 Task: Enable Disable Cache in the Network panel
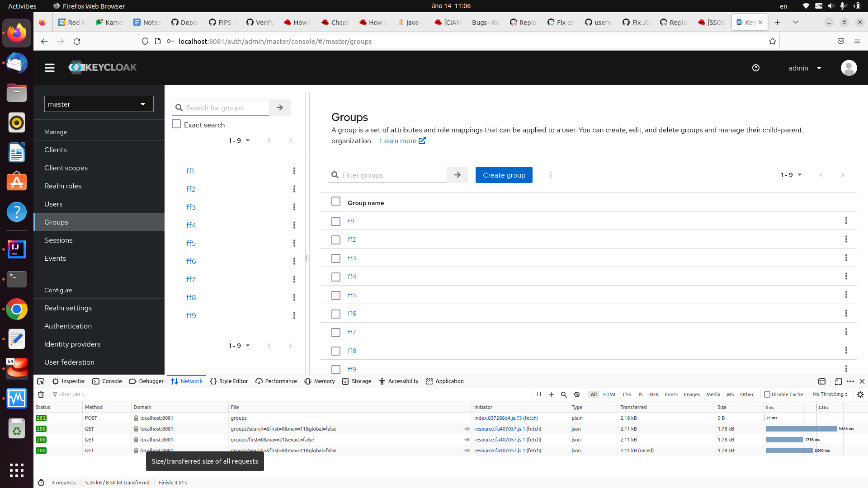click(x=767, y=394)
